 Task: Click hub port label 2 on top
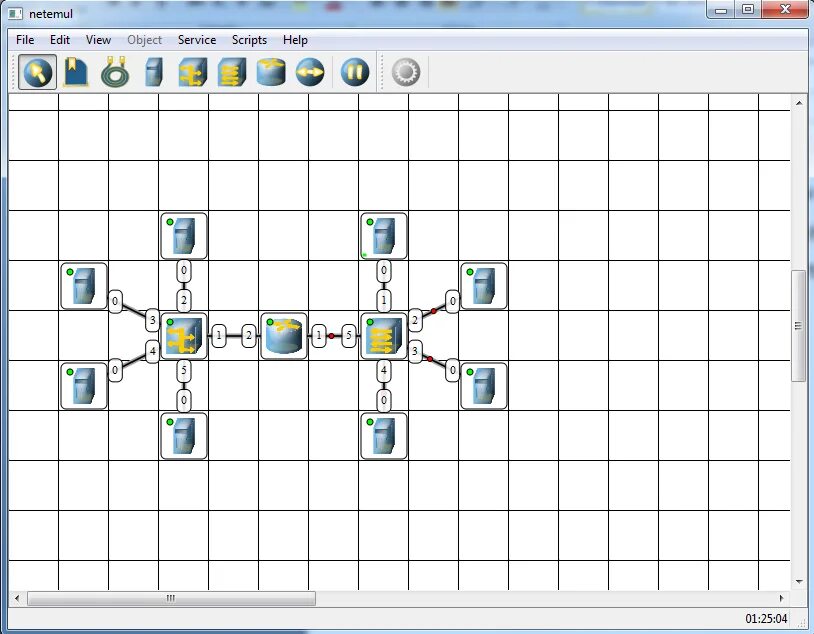click(x=184, y=301)
